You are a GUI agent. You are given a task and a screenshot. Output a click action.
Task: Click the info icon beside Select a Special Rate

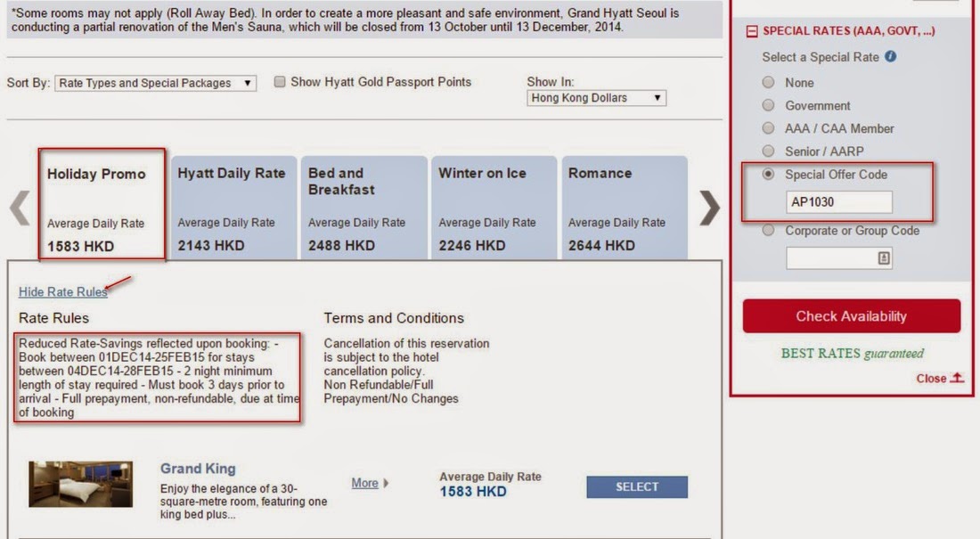coord(890,57)
